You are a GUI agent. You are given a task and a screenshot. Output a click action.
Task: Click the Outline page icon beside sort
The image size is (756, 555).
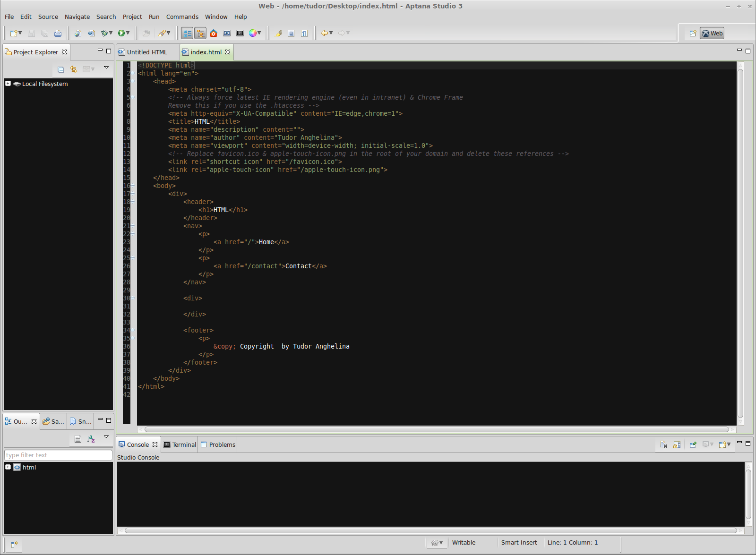[x=78, y=439]
